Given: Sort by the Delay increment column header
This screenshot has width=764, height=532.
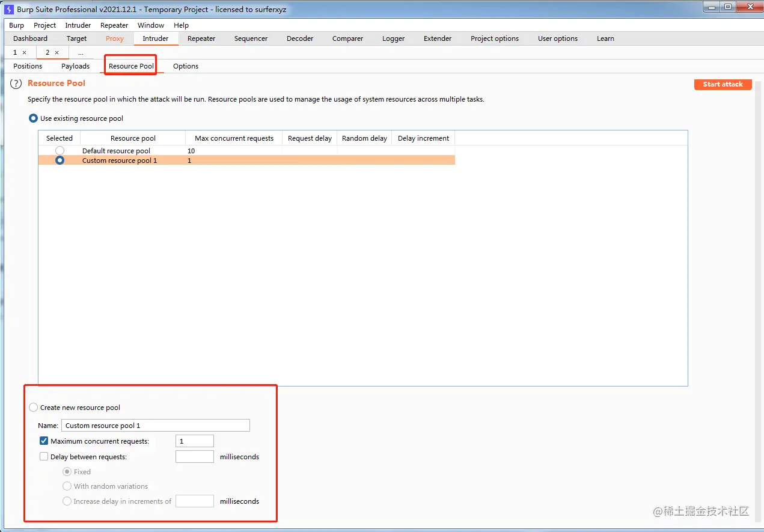Looking at the screenshot, I should tap(423, 138).
